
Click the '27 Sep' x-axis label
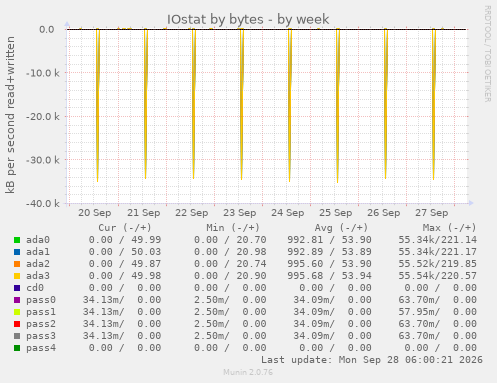point(432,213)
